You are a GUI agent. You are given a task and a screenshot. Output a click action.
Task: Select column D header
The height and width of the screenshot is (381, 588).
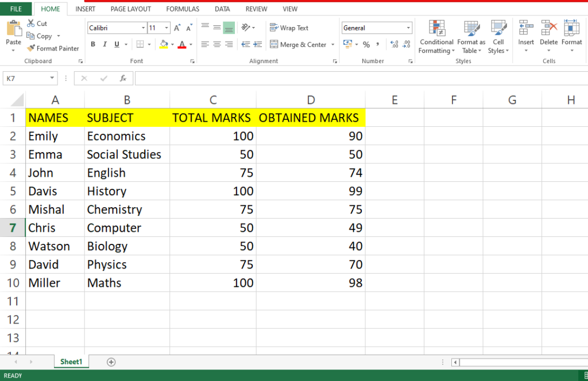click(x=311, y=100)
